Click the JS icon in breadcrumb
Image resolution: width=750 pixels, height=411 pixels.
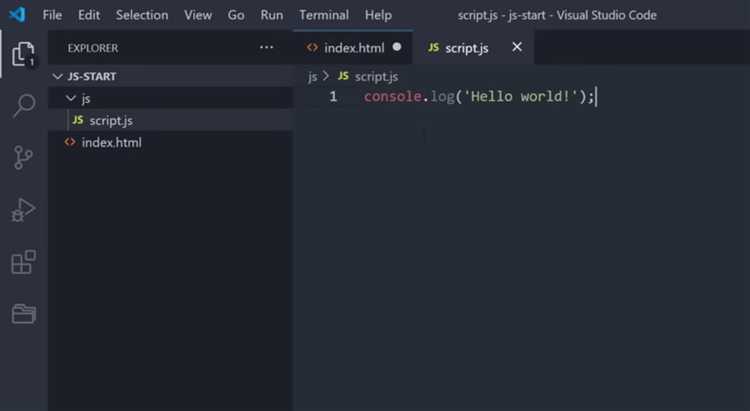point(343,76)
